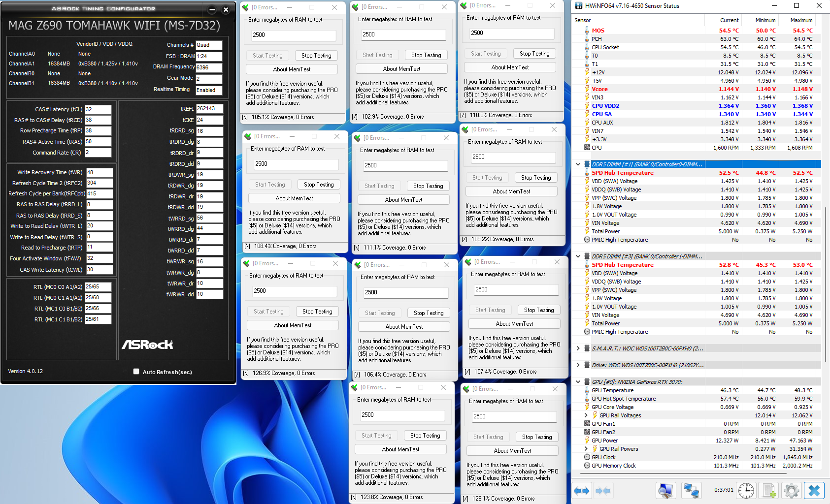This screenshot has height=504, width=830.
Task: Click the MemTest title icon in the 105.1% coverage window
Action: (x=245, y=7)
